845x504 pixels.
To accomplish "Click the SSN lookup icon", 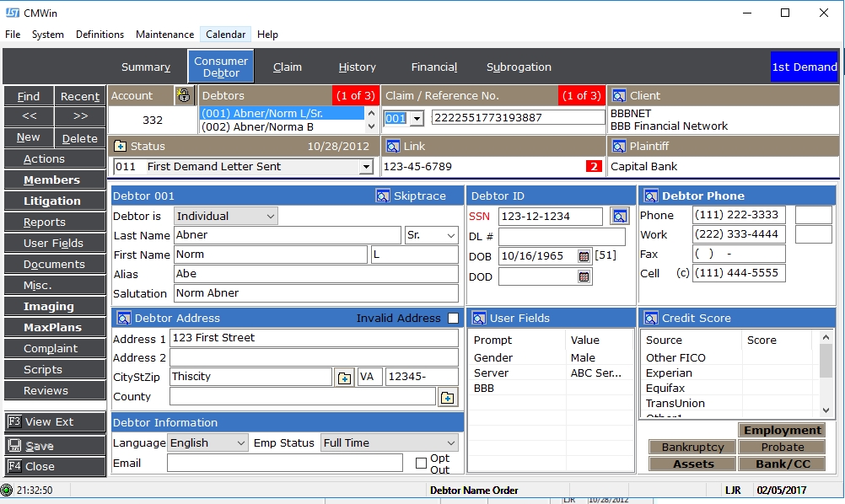I will point(619,217).
